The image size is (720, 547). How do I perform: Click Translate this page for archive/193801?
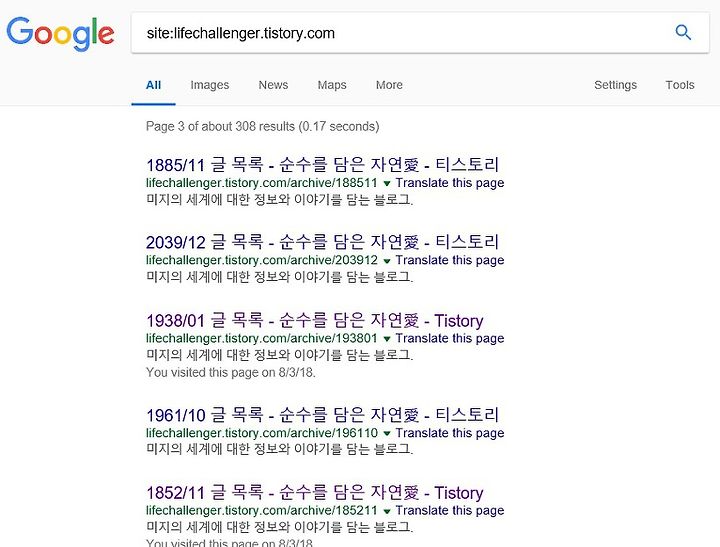coord(450,338)
